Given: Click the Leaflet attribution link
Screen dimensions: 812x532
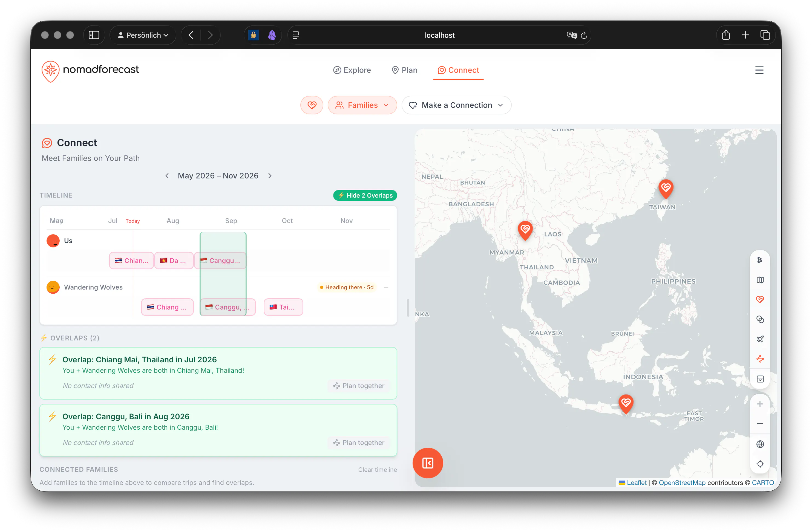Looking at the screenshot, I should 636,482.
